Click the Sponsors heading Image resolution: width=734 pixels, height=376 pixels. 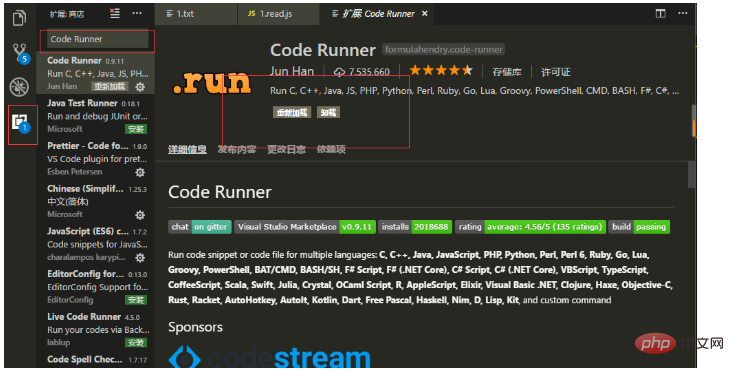point(195,327)
